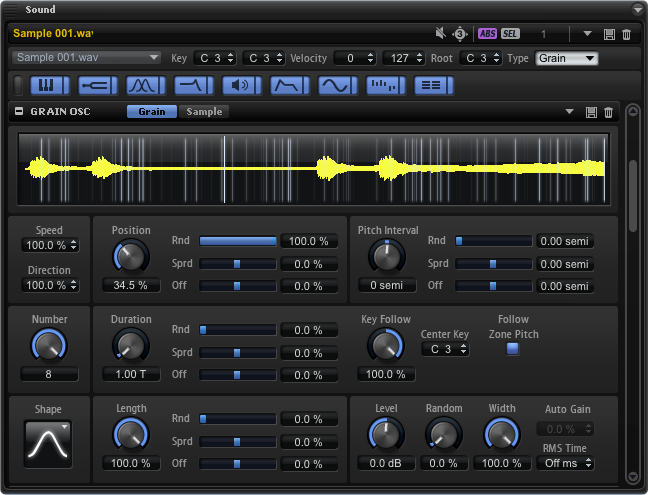Open the Sample 001.wav zone selector dropdown

click(x=87, y=58)
